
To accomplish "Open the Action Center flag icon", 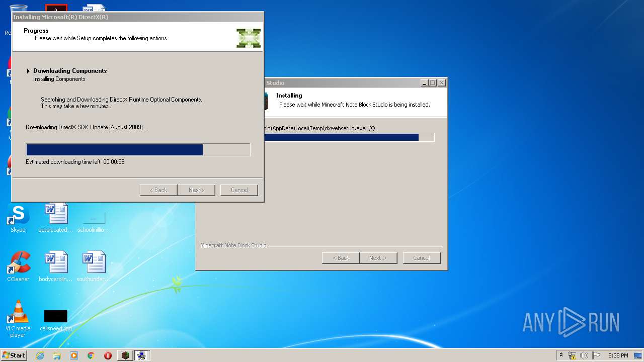I will tap(596, 355).
